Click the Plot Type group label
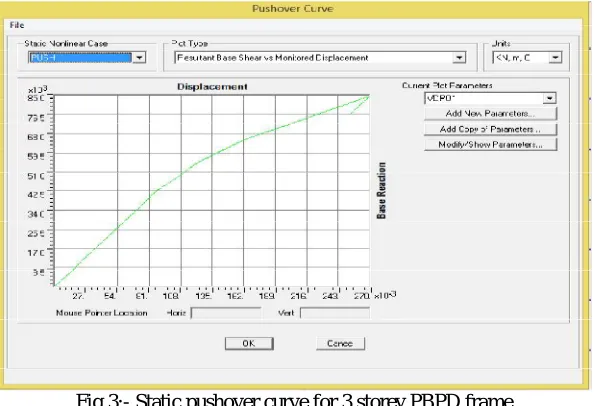Screen dimensions: 594x406 (x=190, y=44)
